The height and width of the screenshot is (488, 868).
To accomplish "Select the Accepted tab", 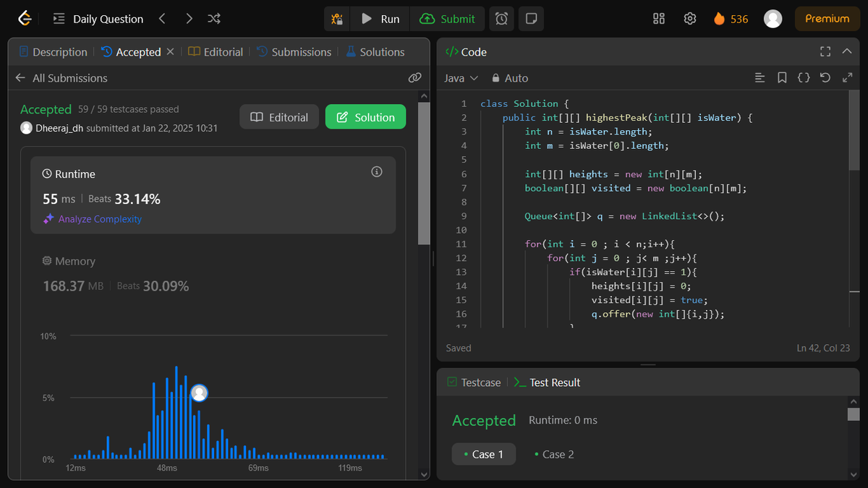I will pyautogui.click(x=131, y=52).
